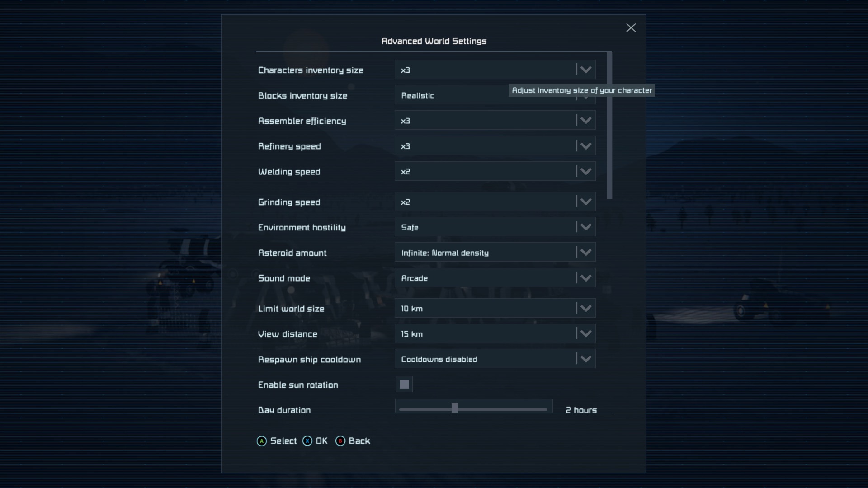Change the Environment hostility Safe setting
The width and height of the screenshot is (868, 488).
(x=495, y=227)
